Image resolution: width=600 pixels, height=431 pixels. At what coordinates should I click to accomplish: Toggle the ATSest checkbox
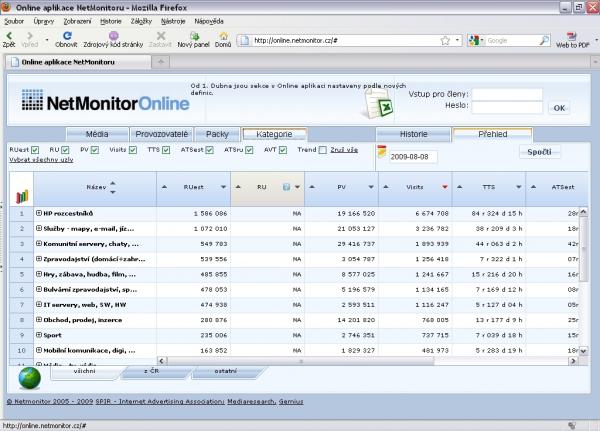click(209, 150)
